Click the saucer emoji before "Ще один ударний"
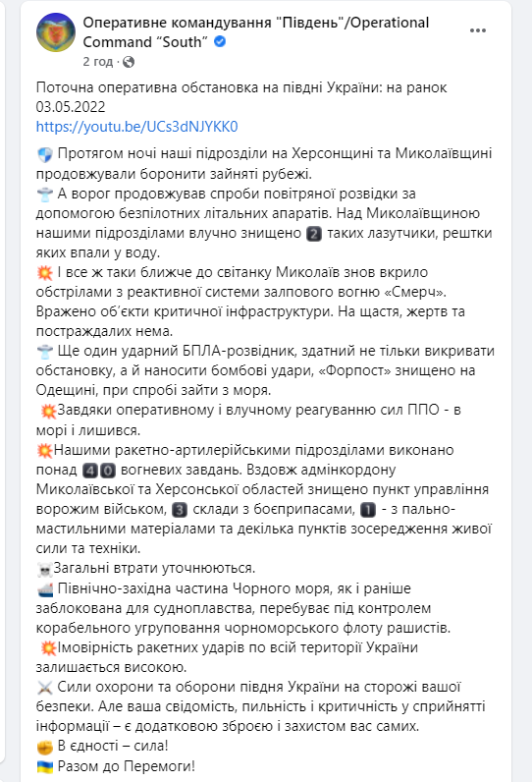Viewport: 532px width, 782px height. 45,352
